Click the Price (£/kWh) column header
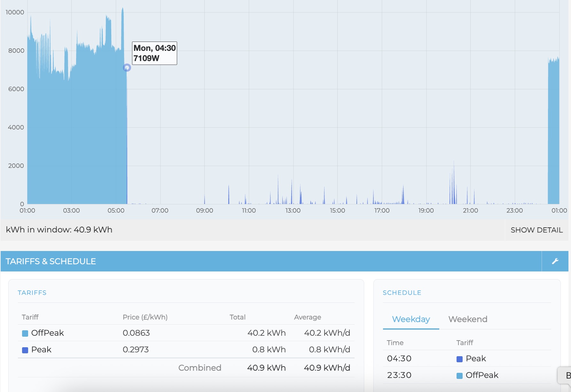571x392 pixels. 145,317
